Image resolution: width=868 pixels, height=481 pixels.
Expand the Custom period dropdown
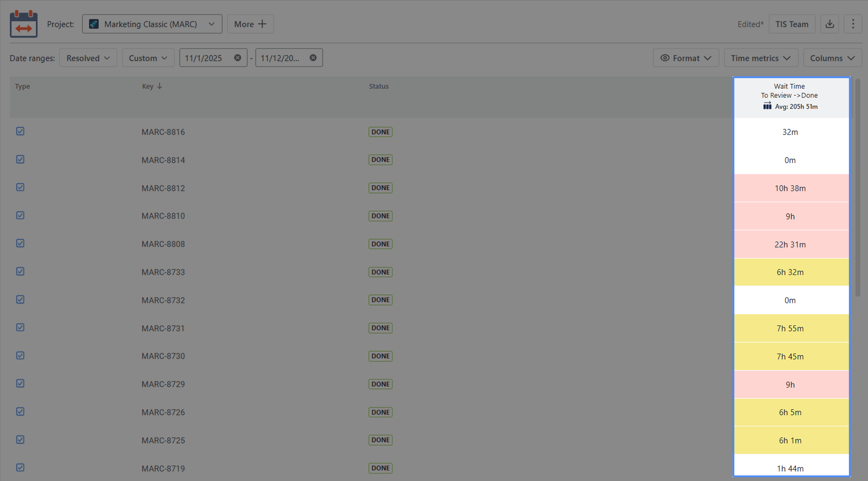(x=148, y=58)
